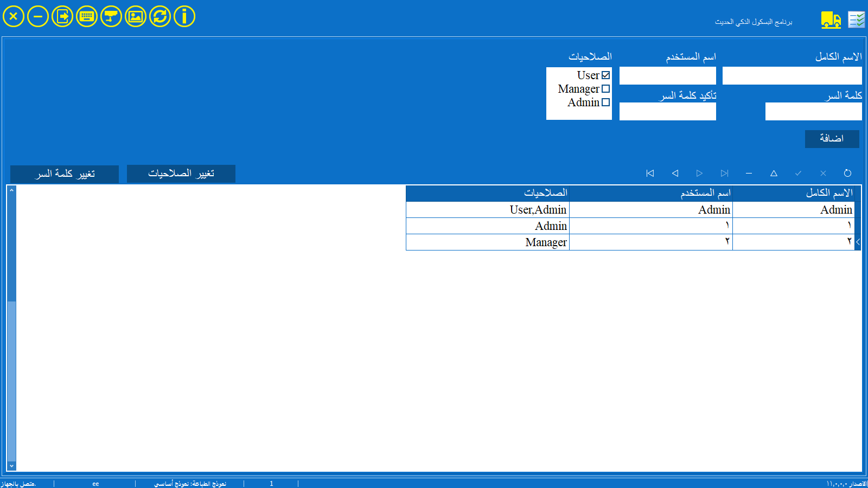The image size is (868, 488).
Task: Click the logout (exit door) icon
Action: 62,16
